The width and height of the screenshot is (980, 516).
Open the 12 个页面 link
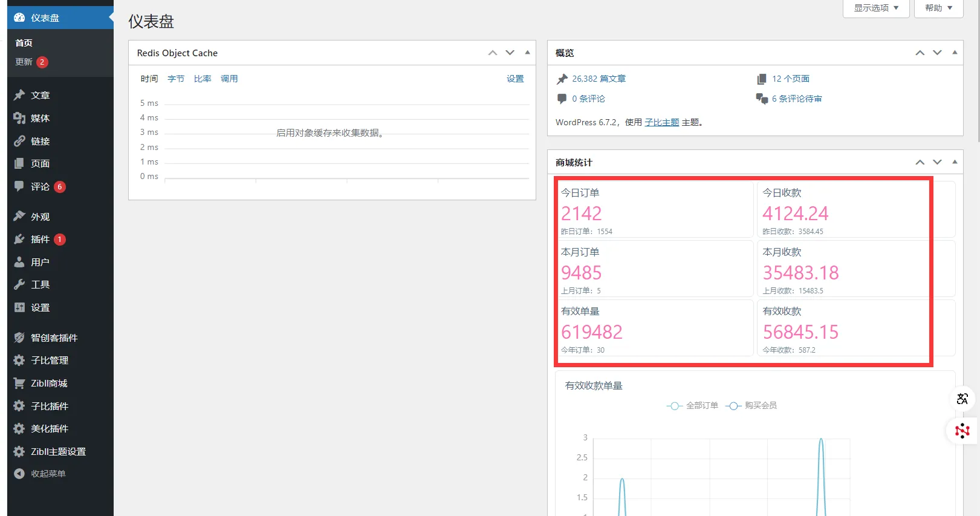point(791,79)
